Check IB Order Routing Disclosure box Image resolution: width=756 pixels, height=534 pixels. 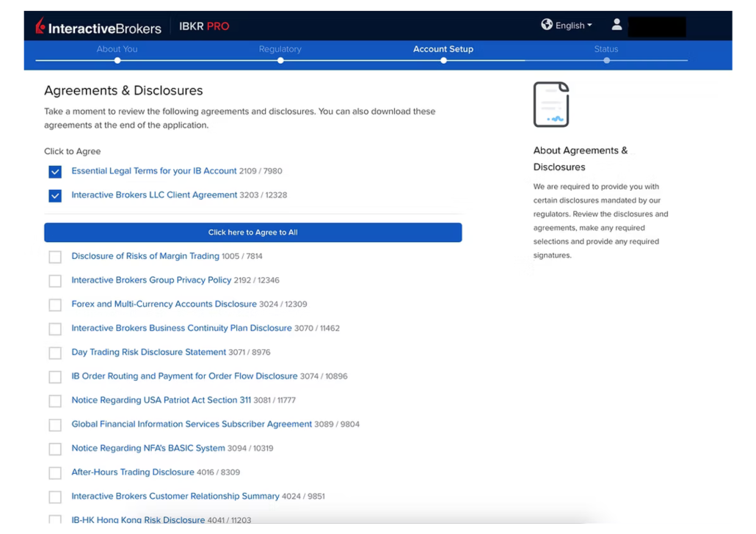click(x=55, y=377)
